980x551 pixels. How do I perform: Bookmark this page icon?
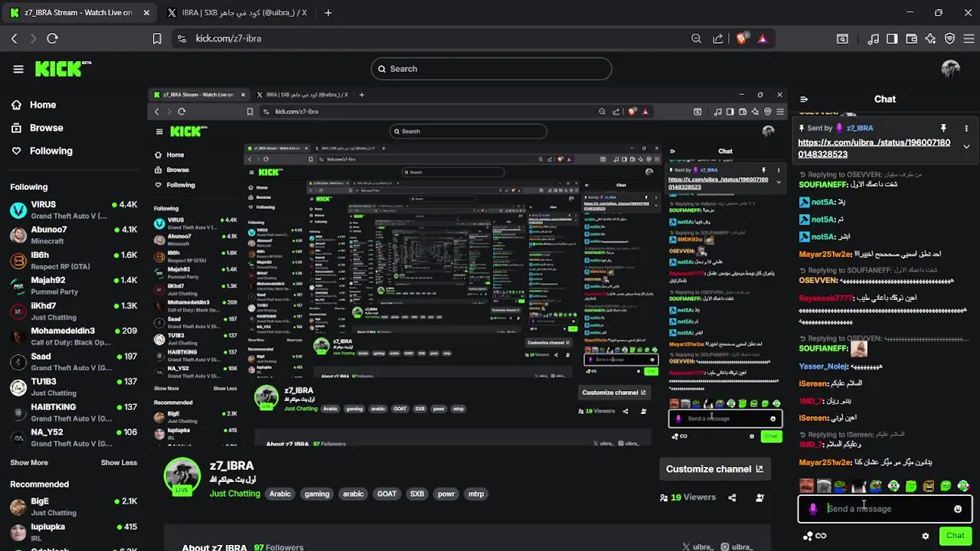coord(157,38)
